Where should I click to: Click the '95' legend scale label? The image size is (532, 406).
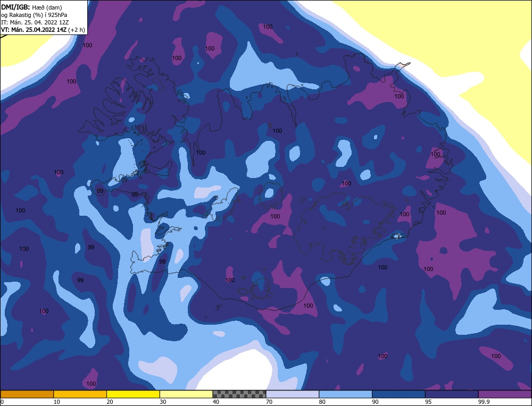click(428, 402)
